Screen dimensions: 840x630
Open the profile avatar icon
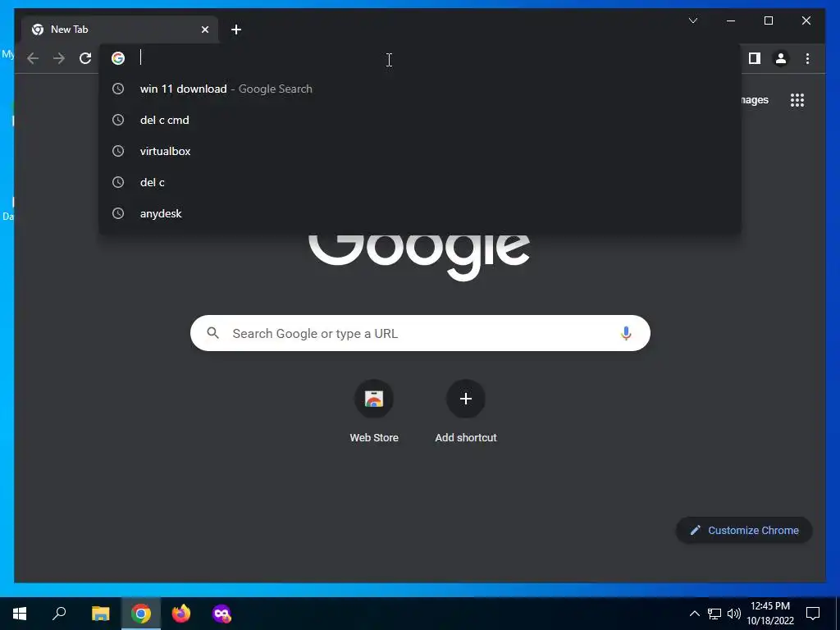[x=781, y=58]
